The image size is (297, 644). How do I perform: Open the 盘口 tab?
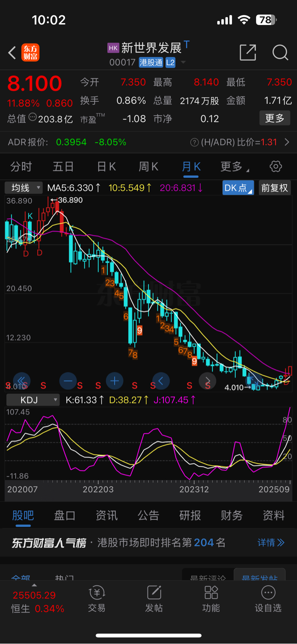pos(65,515)
